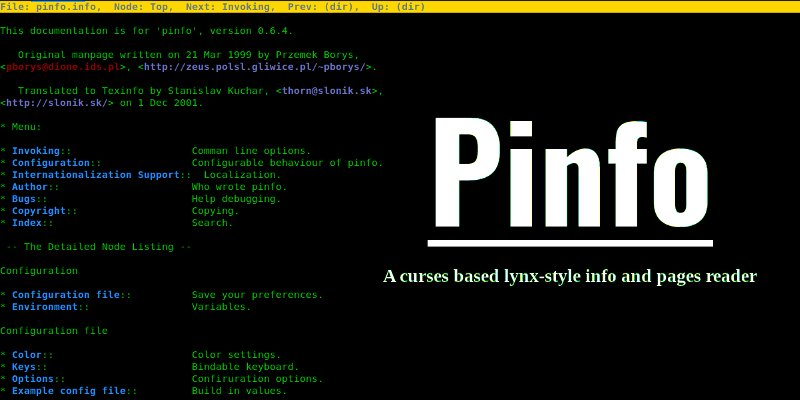The image size is (800, 400).
Task: Click the large Pinfo title logo
Action: pyautogui.click(x=570, y=173)
